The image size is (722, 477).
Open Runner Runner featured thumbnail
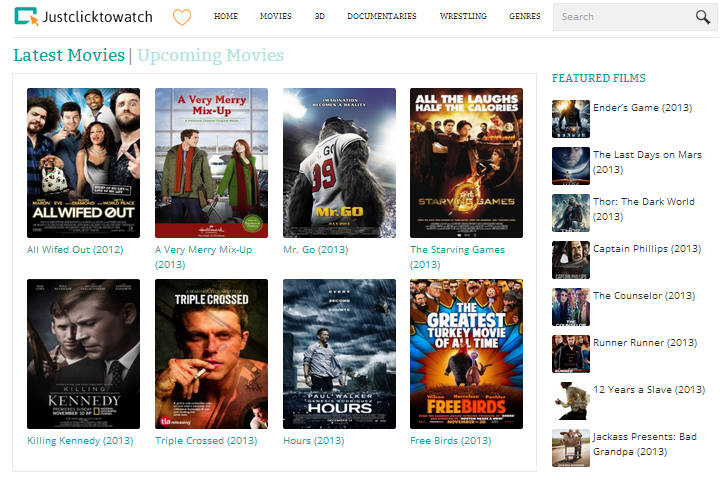coord(571,354)
